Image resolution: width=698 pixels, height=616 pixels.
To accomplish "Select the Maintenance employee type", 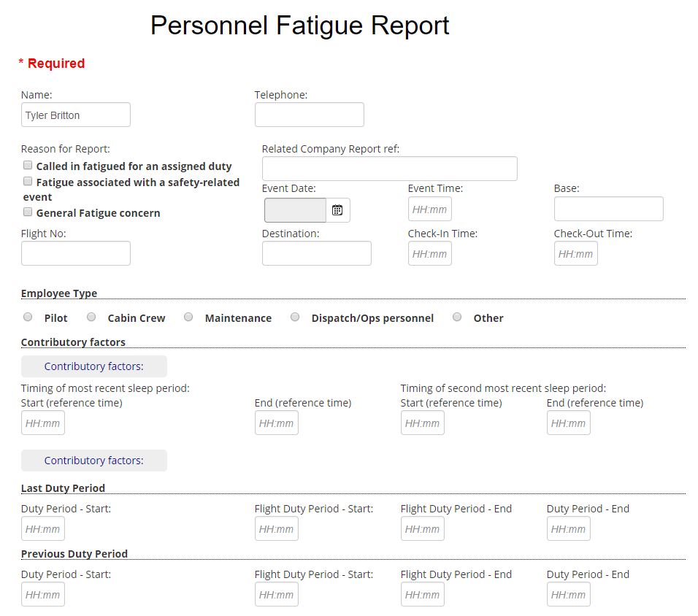I will [188, 316].
